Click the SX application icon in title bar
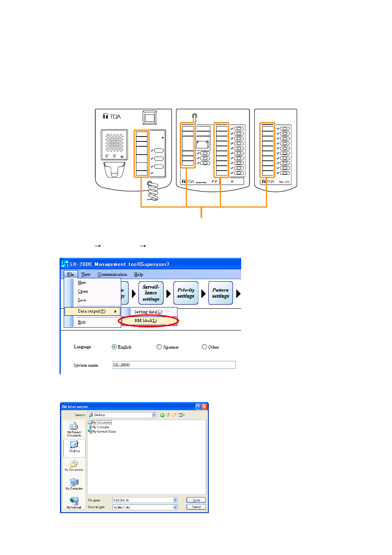This screenshot has width=392, height=555. point(65,264)
